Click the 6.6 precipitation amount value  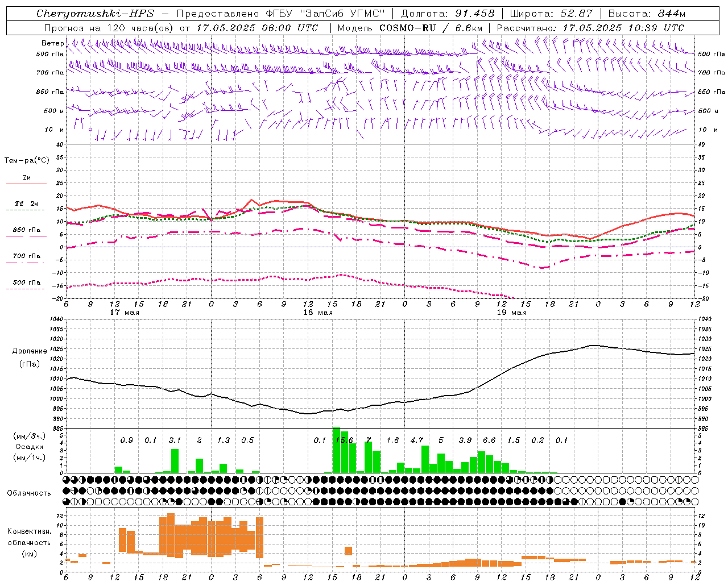tap(489, 440)
